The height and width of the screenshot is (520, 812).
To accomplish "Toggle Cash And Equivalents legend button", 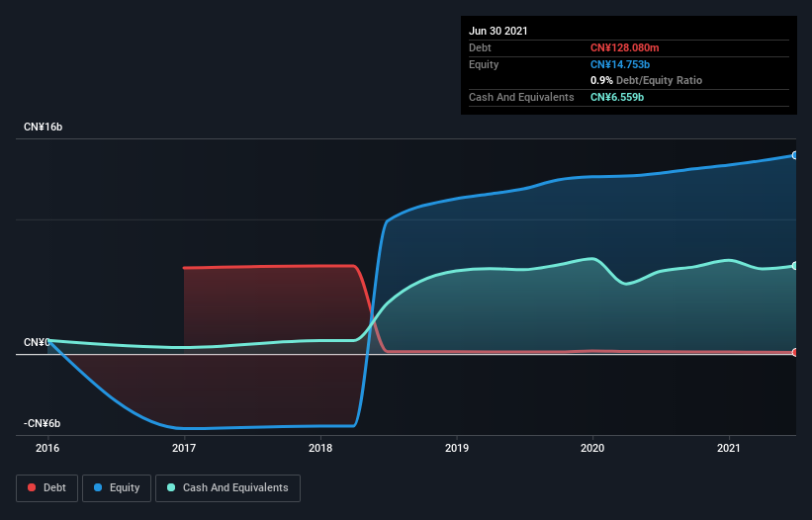I will click(227, 488).
